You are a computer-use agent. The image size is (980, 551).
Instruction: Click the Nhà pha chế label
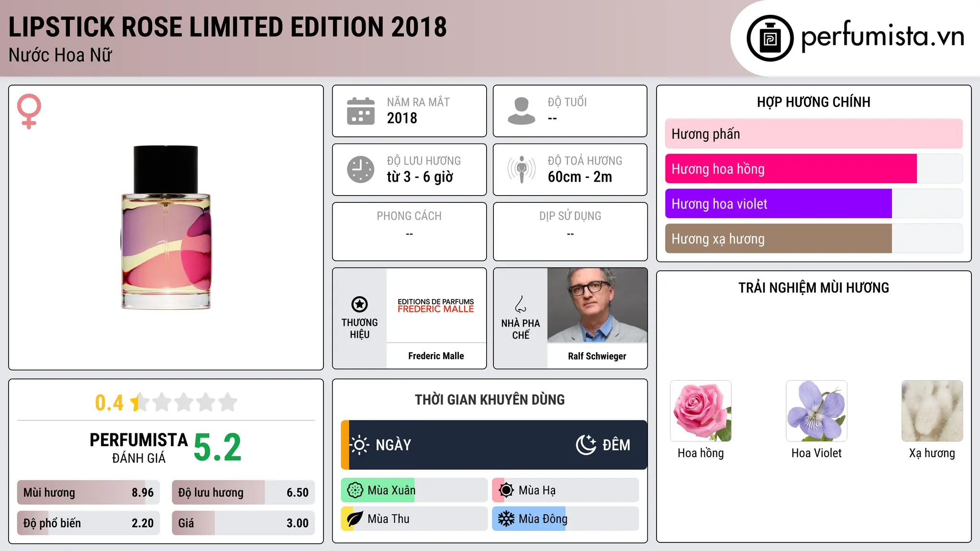pyautogui.click(x=521, y=329)
